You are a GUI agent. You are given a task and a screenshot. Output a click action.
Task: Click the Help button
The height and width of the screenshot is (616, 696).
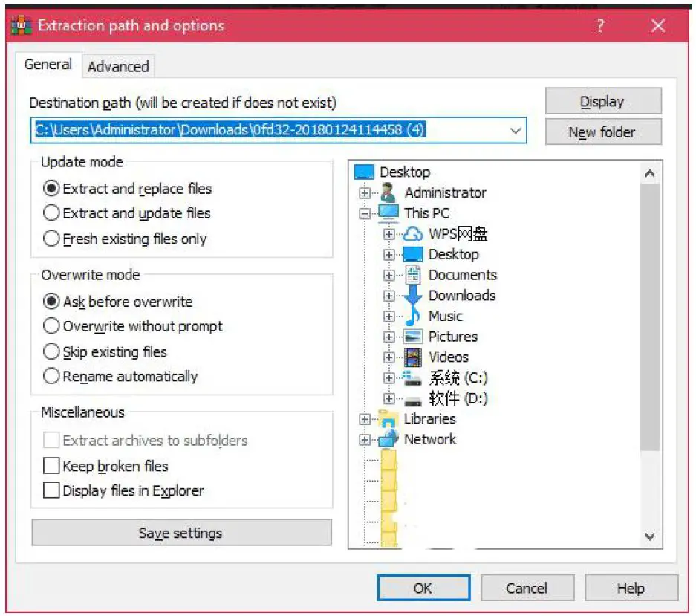(631, 588)
